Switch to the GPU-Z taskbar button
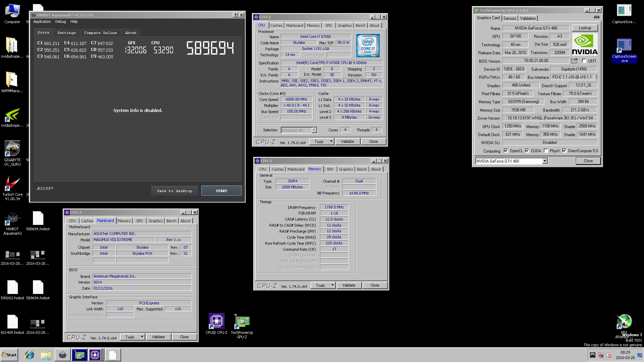The image size is (644, 362). pos(79,355)
